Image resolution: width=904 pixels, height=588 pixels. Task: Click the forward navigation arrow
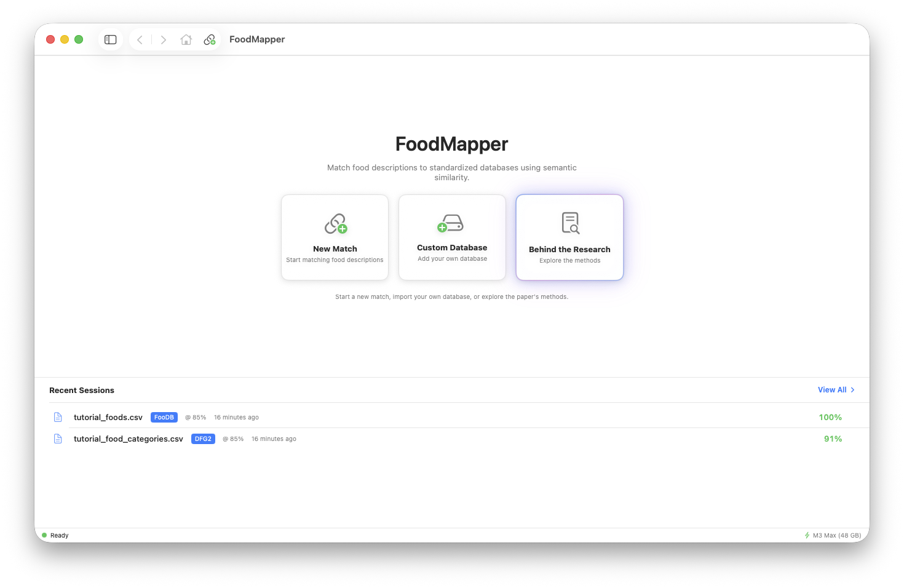point(163,39)
